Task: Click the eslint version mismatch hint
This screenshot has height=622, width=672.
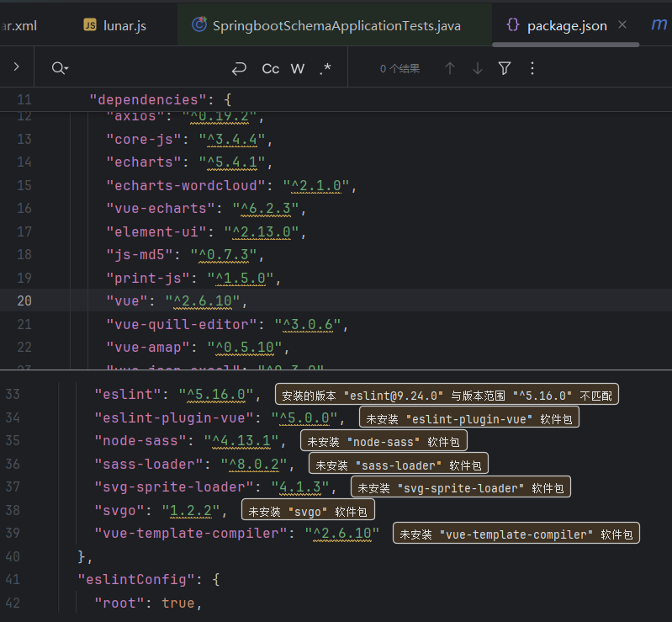Action: coord(447,394)
